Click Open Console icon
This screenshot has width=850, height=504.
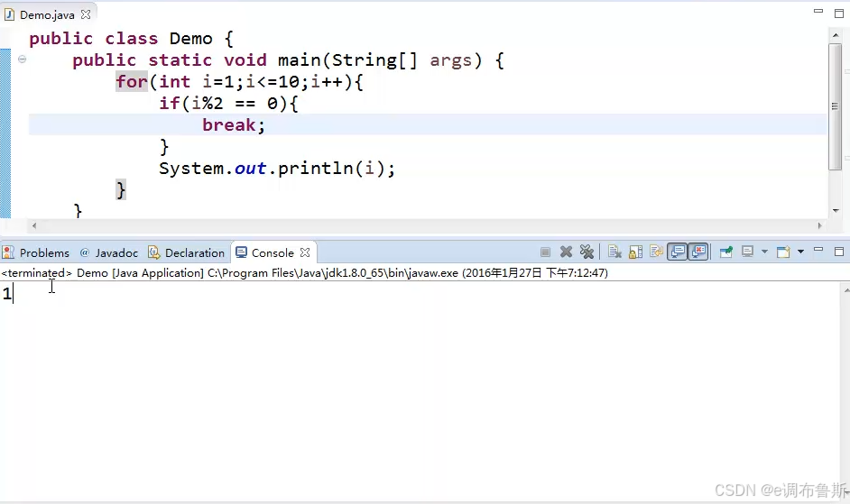click(783, 252)
